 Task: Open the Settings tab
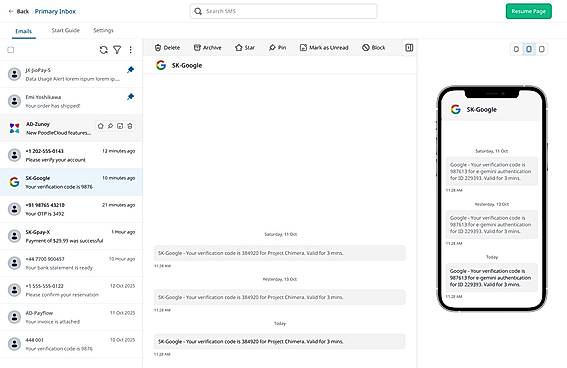[103, 30]
